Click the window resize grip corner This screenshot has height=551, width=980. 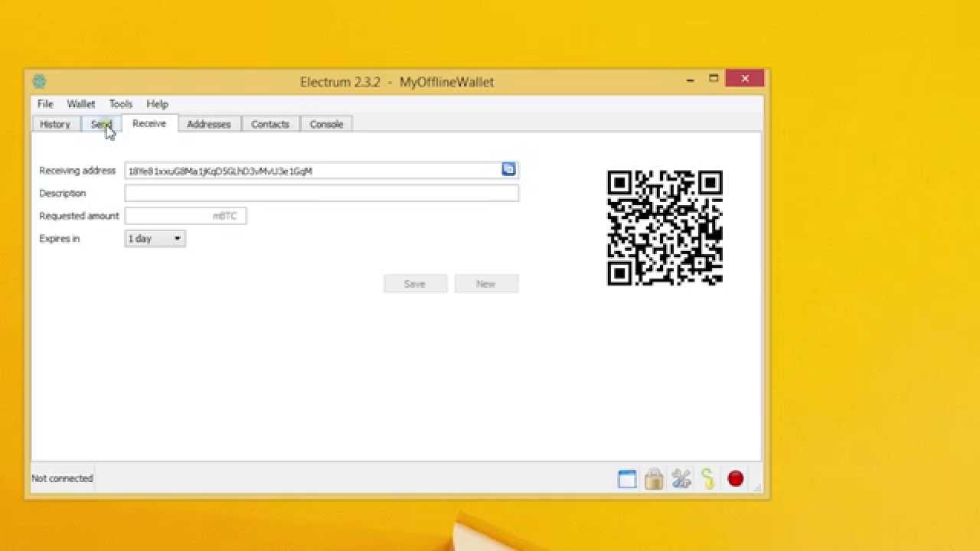pos(757,487)
